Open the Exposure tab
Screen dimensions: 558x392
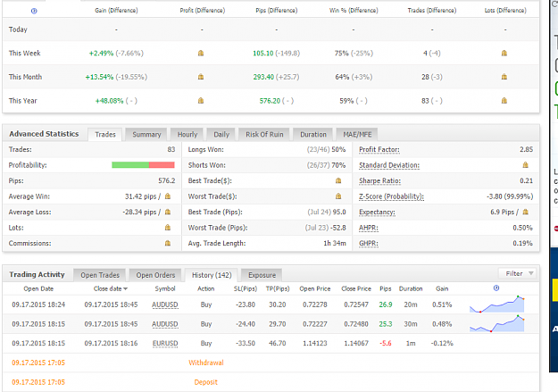[262, 275]
